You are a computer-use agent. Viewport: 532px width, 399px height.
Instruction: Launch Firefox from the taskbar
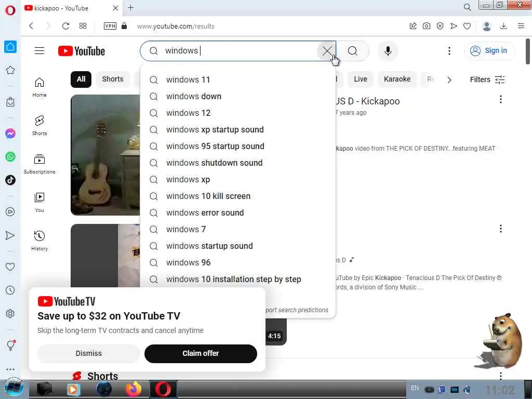(x=134, y=389)
